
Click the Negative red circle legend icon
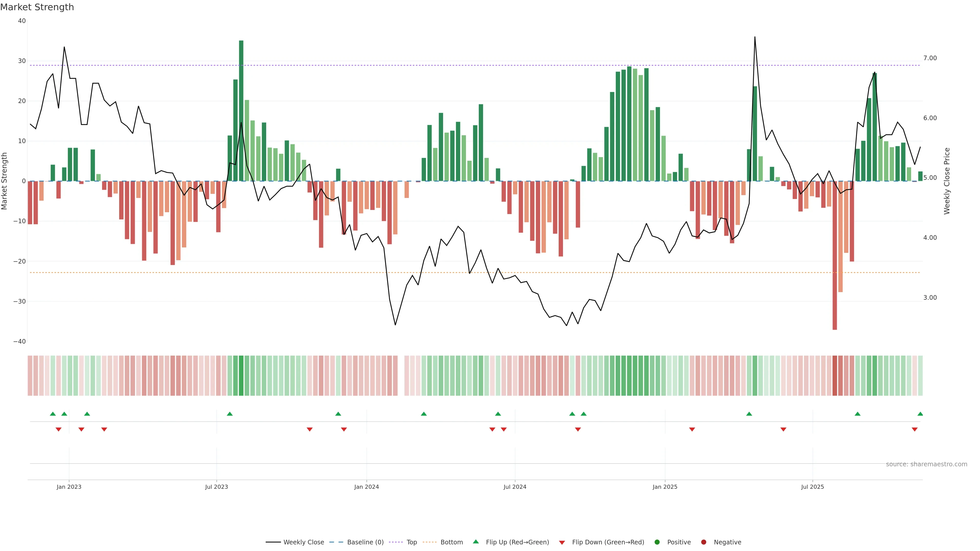703,542
